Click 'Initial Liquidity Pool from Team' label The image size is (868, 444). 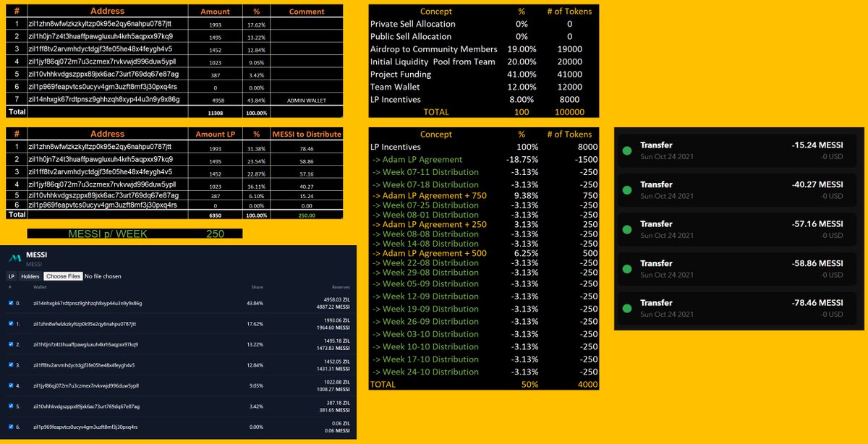(x=433, y=61)
